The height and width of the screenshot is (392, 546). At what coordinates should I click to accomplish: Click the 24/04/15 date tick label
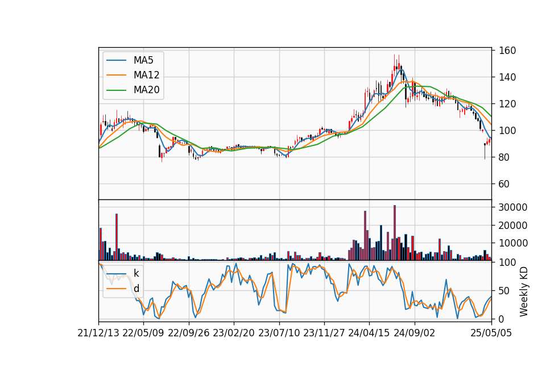369,333
